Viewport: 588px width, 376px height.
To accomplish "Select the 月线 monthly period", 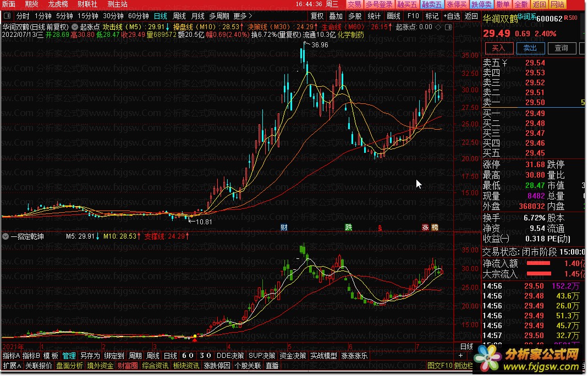I will point(198,16).
